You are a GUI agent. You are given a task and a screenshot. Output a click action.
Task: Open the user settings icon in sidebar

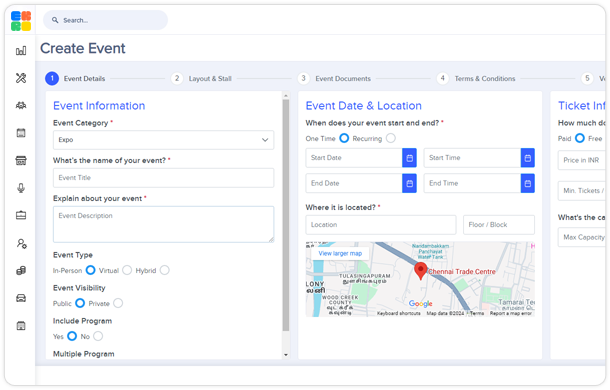[x=21, y=244]
